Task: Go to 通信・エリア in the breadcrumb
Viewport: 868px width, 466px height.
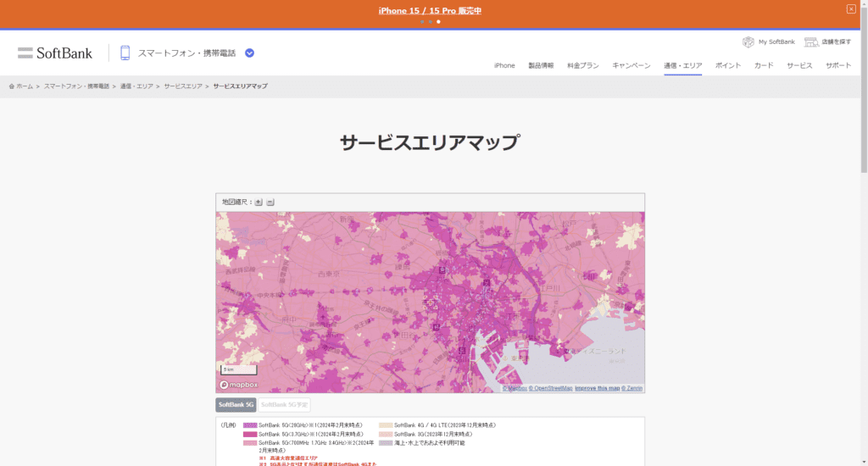Action: [136, 86]
